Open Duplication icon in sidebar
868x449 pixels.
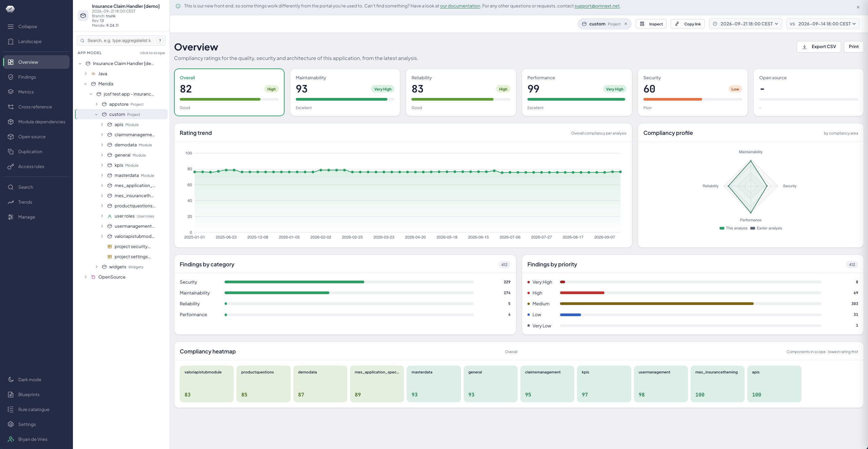(11, 151)
